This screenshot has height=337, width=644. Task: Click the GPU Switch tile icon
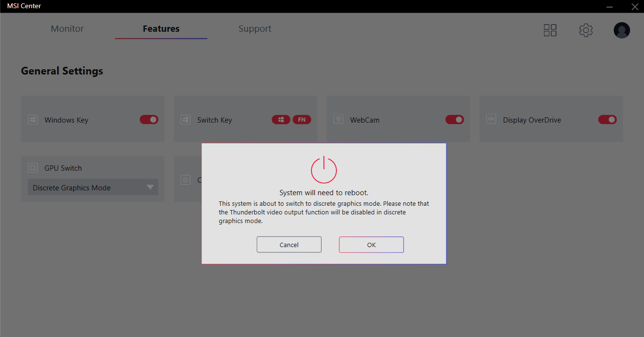tap(33, 168)
